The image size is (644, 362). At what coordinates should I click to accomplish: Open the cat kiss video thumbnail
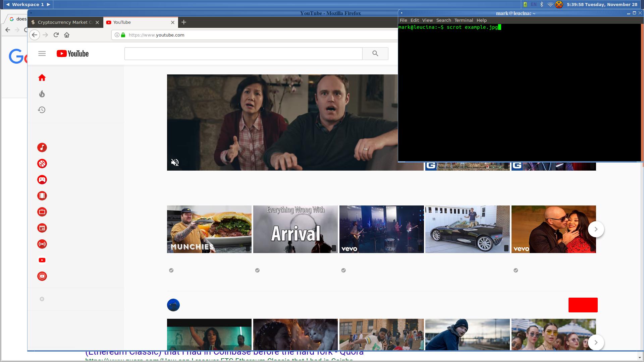[296, 335]
